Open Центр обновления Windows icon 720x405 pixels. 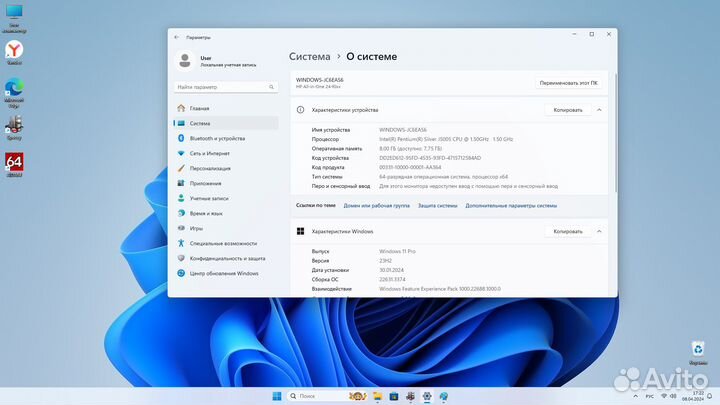181,273
